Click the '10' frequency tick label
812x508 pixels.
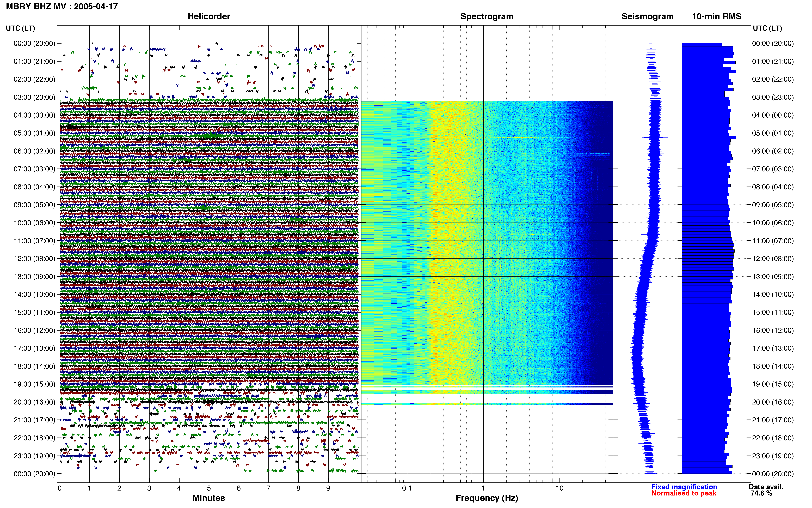[x=559, y=488]
